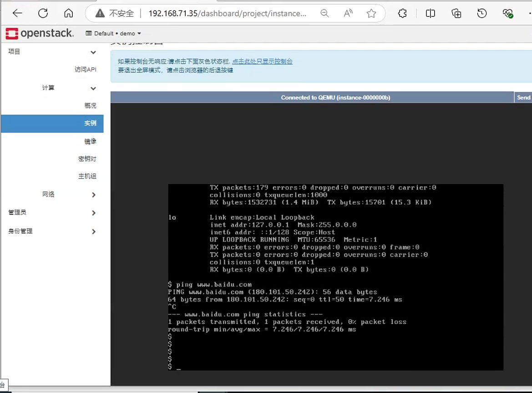The image size is (532, 393).
Task: Expand the 身份管理 section chevron
Action: [94, 231]
